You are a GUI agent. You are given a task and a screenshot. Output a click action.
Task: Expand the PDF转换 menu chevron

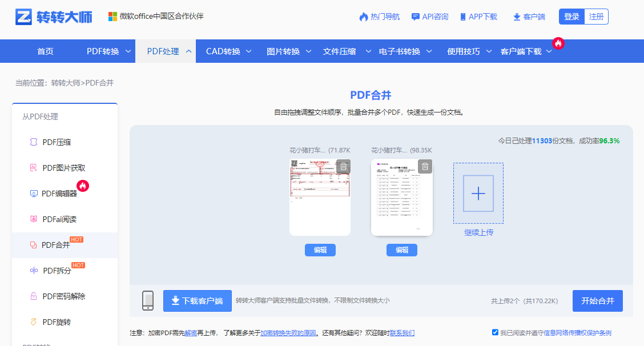coord(128,51)
